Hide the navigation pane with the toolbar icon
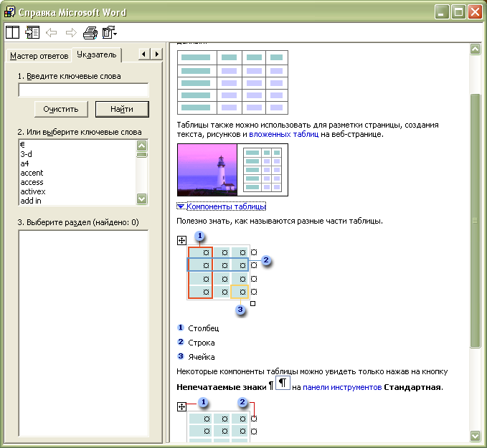This screenshot has height=448, width=487. (x=32, y=32)
